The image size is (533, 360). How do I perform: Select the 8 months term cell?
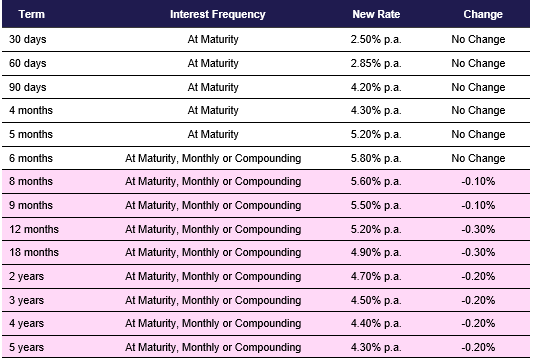pos(31,182)
